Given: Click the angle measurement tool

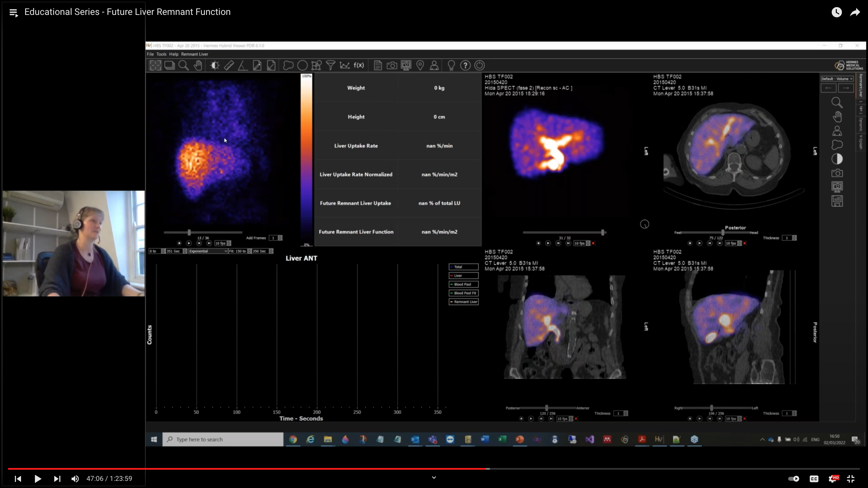Looking at the screenshot, I should click(243, 65).
